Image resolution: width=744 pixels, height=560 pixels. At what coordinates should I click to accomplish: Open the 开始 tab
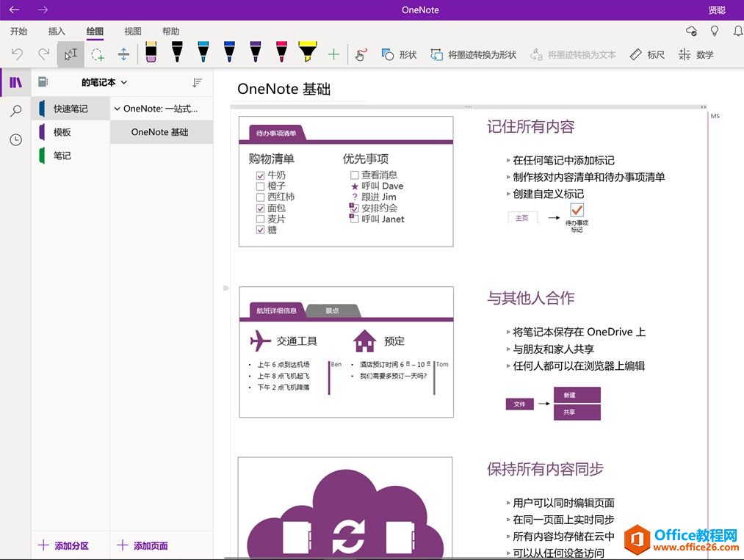pos(18,32)
